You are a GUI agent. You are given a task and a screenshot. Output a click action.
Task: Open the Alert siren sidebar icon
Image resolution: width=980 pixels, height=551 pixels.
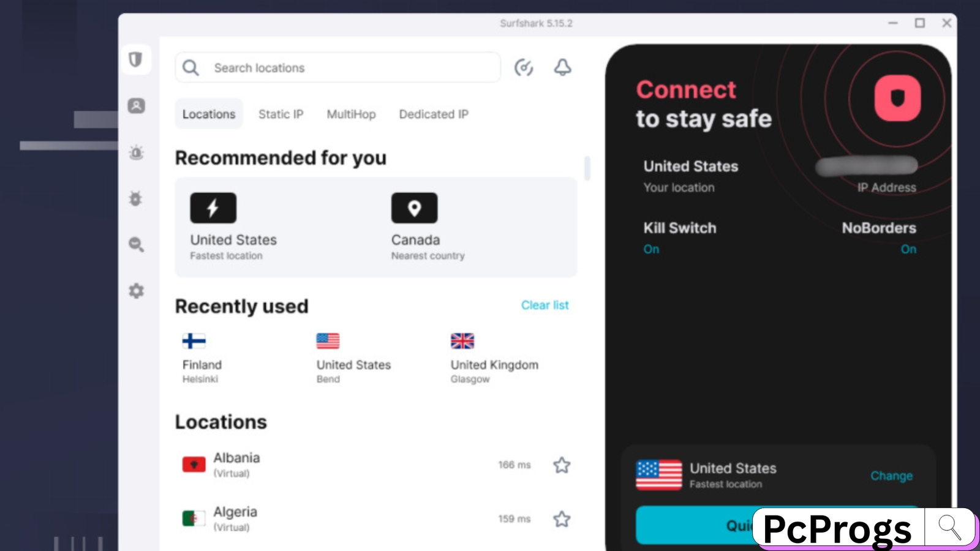pos(136,152)
